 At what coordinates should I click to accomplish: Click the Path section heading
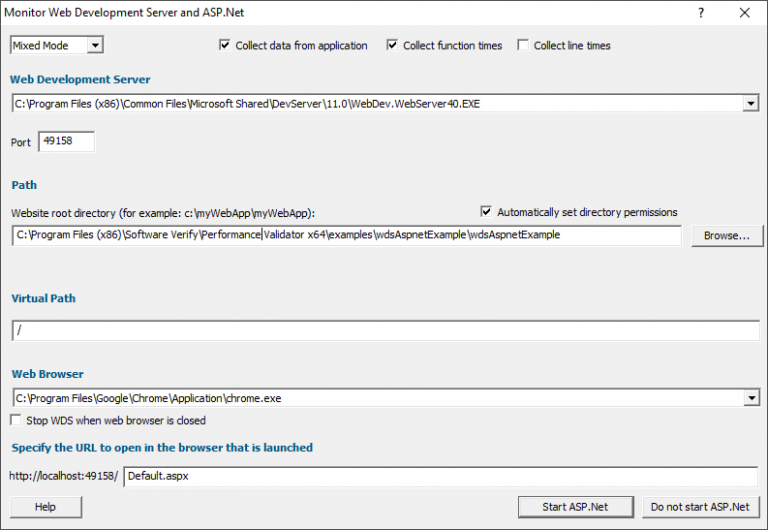pos(24,185)
